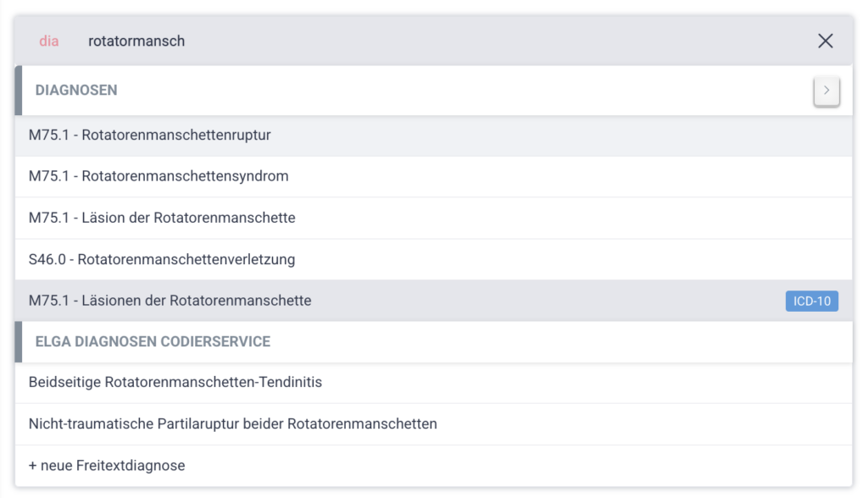Click the gray accent bar beside ELGA header

19,342
